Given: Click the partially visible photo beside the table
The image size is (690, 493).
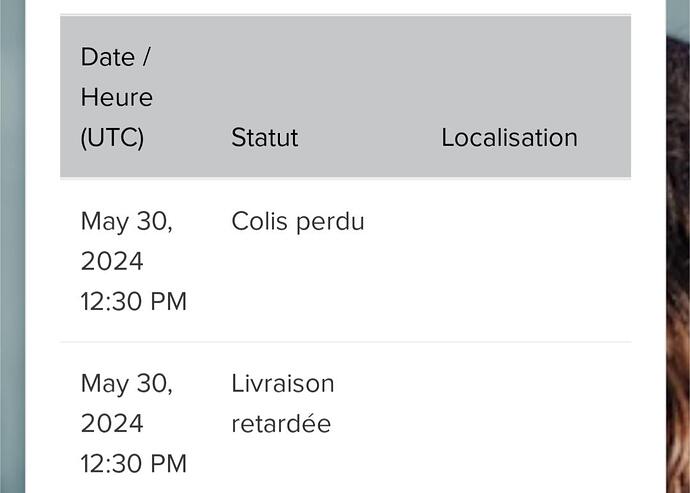Looking at the screenshot, I should [678, 264].
